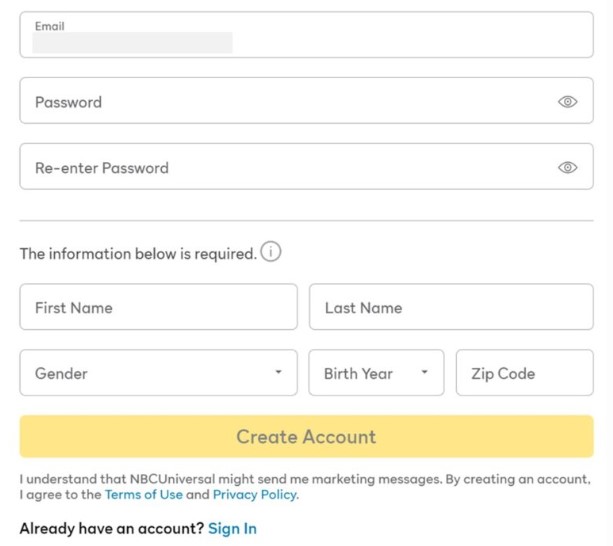This screenshot has height=546, width=613.
Task: Show password using eye icon in Password field
Action: 567,102
